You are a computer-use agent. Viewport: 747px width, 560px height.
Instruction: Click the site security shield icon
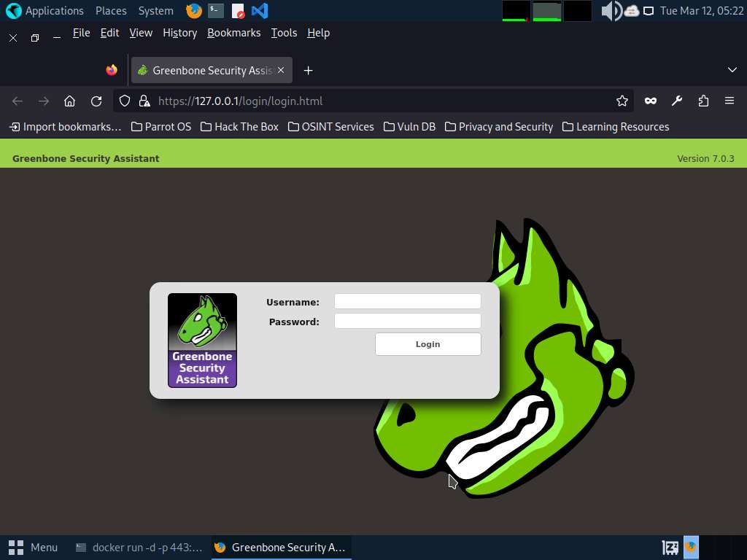click(125, 101)
